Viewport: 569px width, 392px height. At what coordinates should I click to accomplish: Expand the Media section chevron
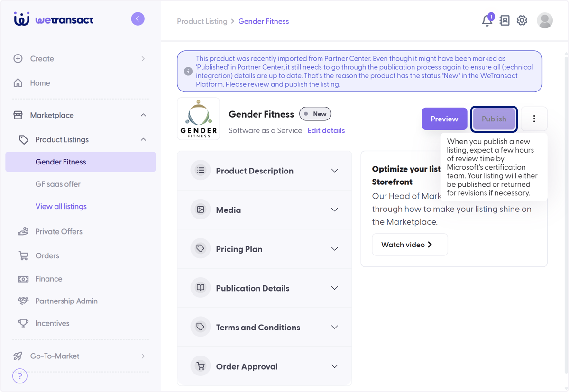[x=335, y=210]
